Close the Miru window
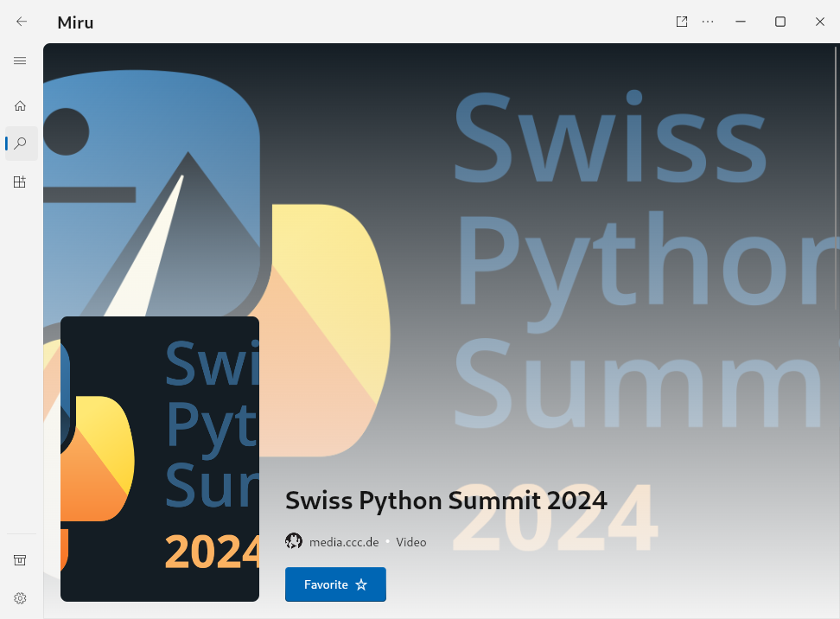 pos(819,22)
